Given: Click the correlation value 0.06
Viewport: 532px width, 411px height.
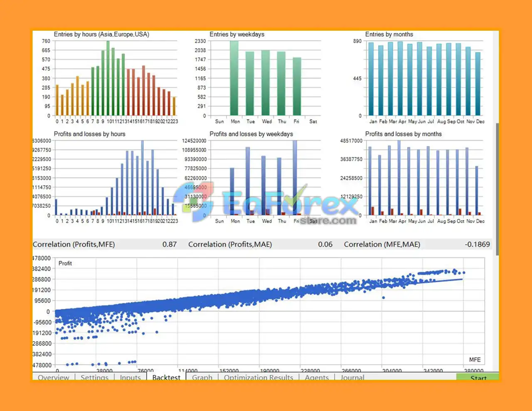Looking at the screenshot, I should 325,245.
